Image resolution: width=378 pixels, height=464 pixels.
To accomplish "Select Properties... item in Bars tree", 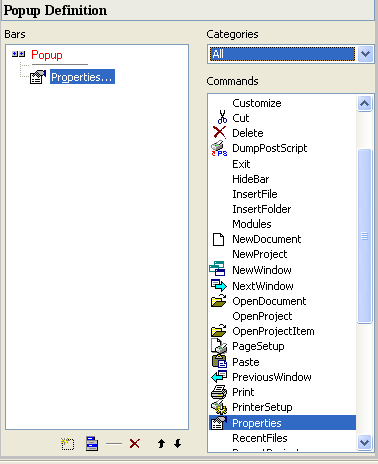I will point(82,77).
